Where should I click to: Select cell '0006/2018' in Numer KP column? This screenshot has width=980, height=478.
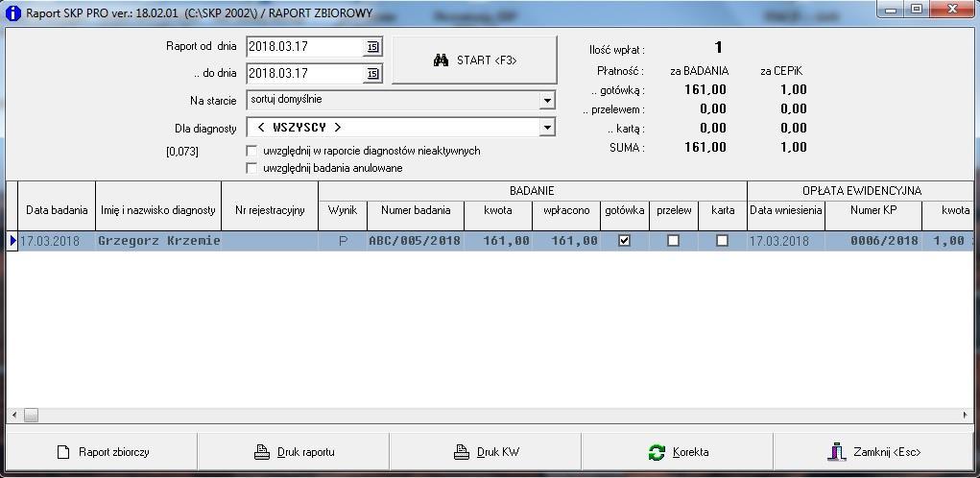pyautogui.click(x=873, y=241)
